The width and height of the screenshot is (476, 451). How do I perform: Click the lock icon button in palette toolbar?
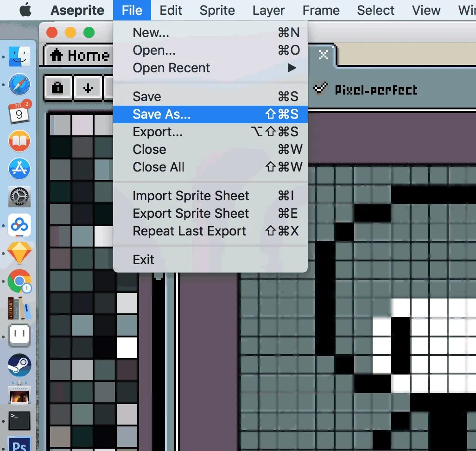pyautogui.click(x=57, y=88)
